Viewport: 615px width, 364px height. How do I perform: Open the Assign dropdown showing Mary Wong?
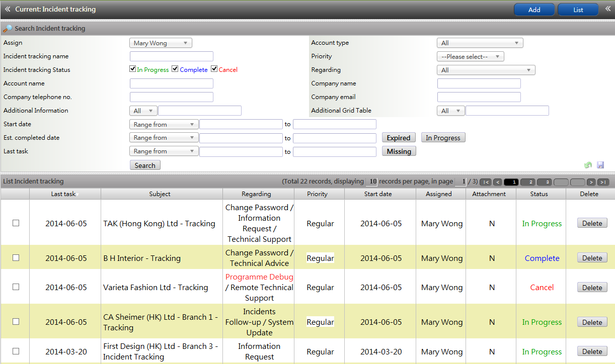coord(161,43)
